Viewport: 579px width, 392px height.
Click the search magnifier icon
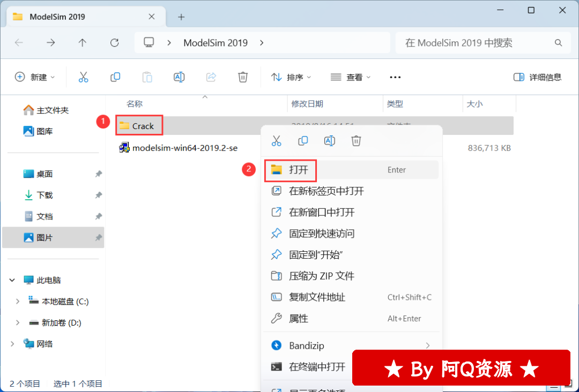point(558,43)
